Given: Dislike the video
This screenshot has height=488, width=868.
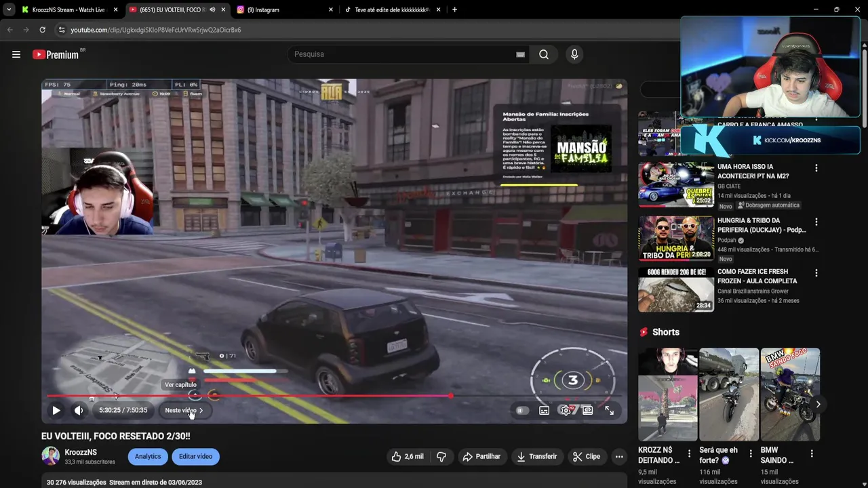Looking at the screenshot, I should tap(441, 457).
